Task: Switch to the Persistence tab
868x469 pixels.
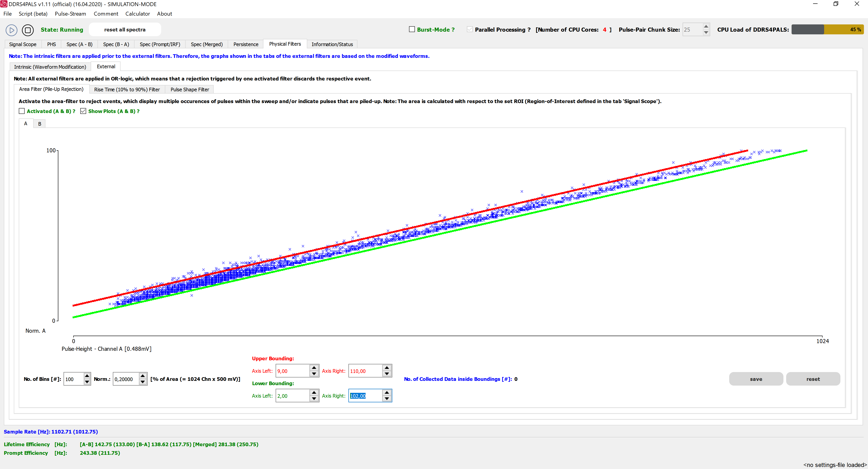Action: [246, 44]
